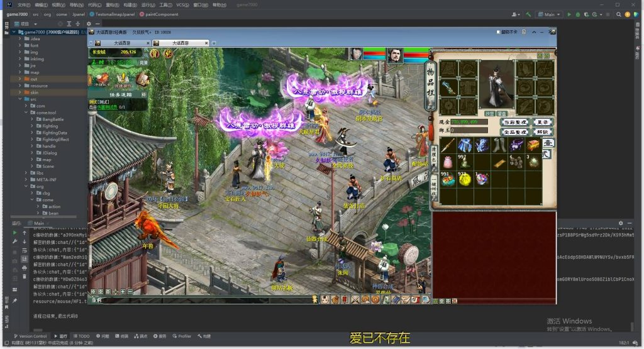Switch to the first 大话西游 game tab
644x349 pixels.
(x=124, y=43)
